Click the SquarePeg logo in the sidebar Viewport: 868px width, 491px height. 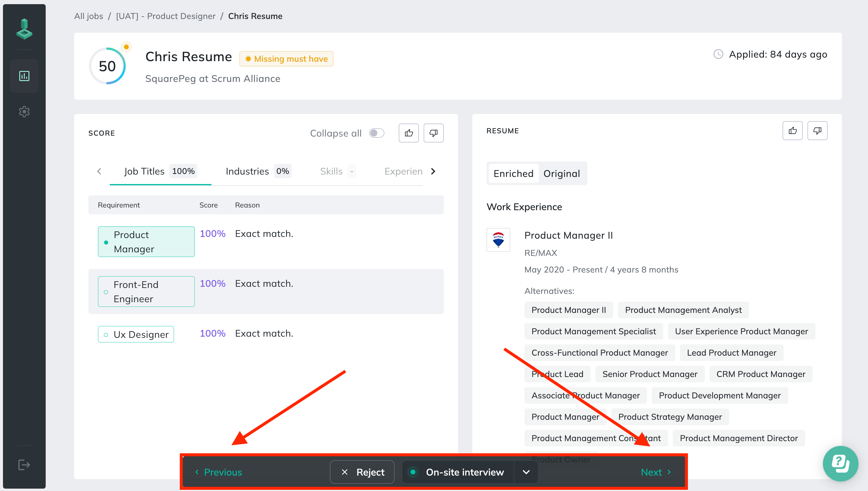click(x=24, y=29)
